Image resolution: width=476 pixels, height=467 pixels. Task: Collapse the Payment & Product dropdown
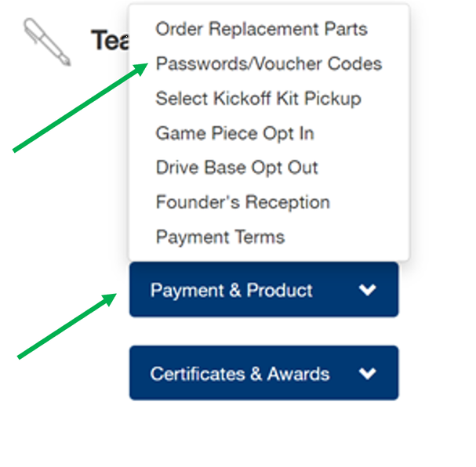point(263,290)
